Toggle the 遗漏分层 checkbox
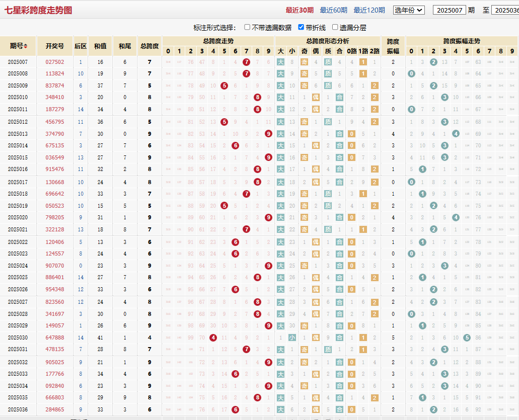 point(335,27)
